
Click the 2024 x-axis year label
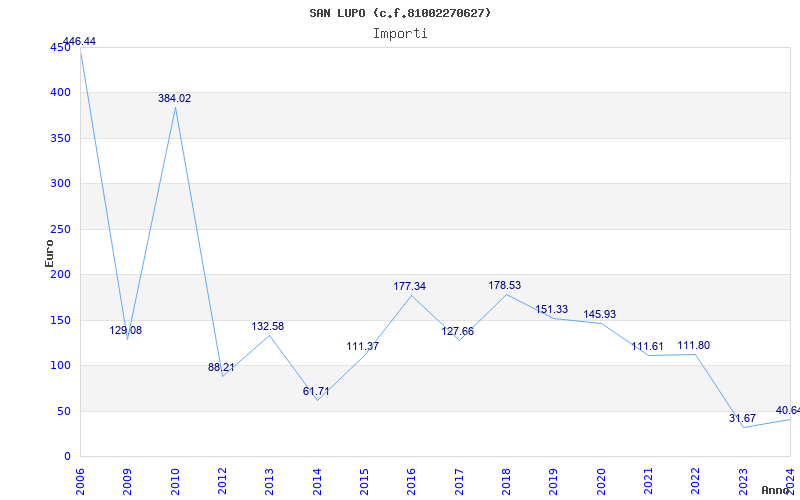[790, 482]
